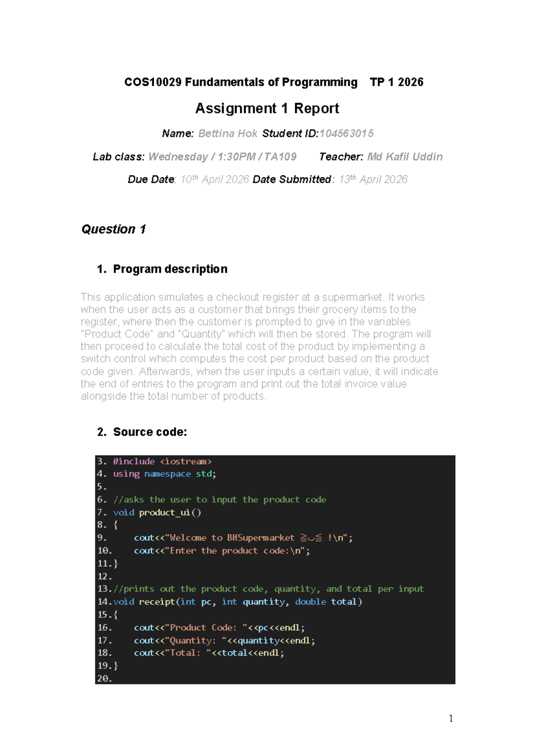Click the #include <iostream> code line

[x=162, y=461]
